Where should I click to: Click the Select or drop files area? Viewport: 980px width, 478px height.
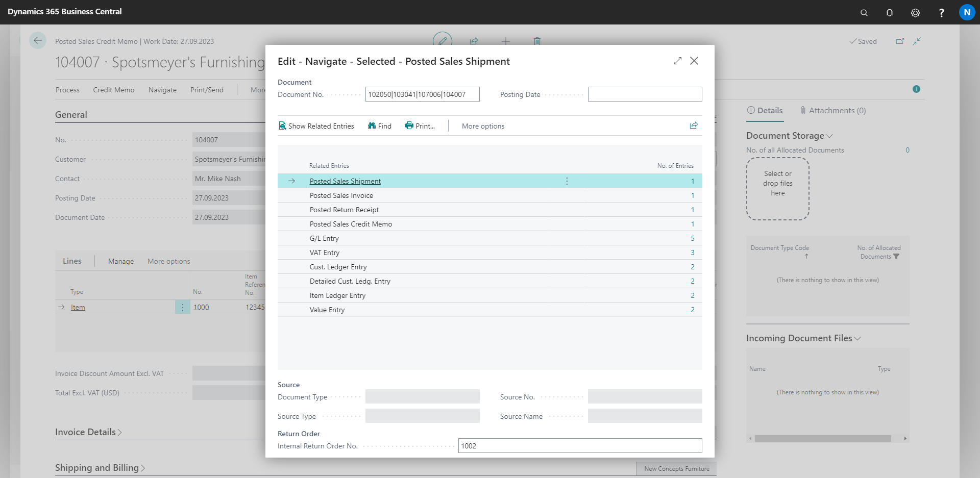778,189
